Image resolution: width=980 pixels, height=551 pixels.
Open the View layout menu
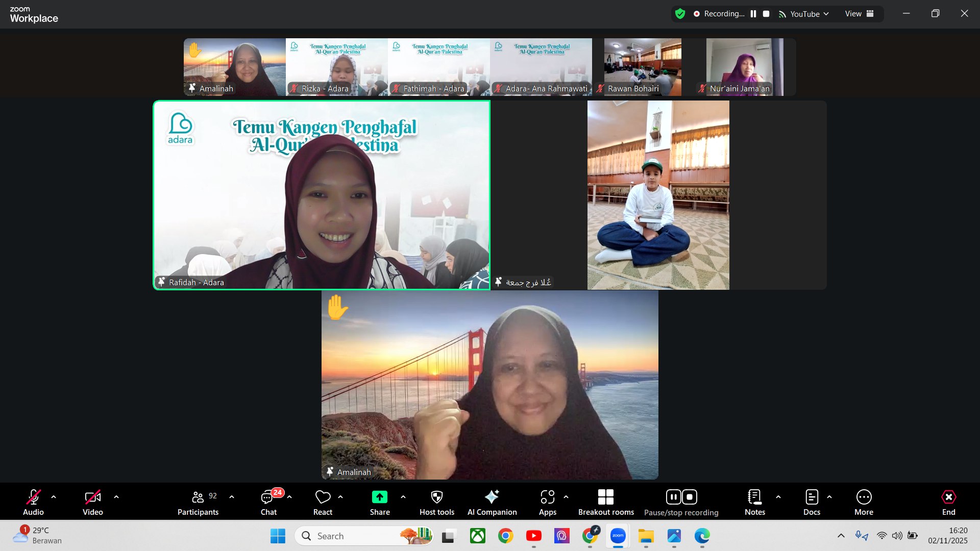(x=859, y=14)
